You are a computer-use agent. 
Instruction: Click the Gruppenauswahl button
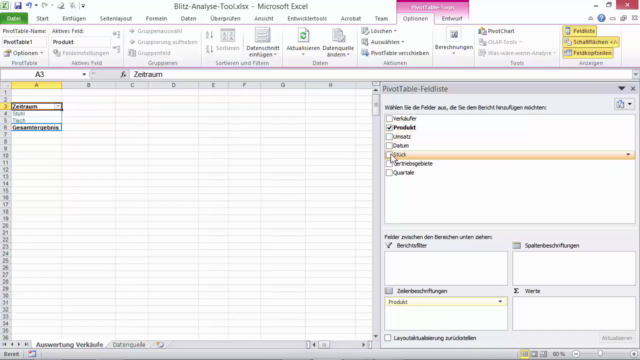tap(156, 31)
